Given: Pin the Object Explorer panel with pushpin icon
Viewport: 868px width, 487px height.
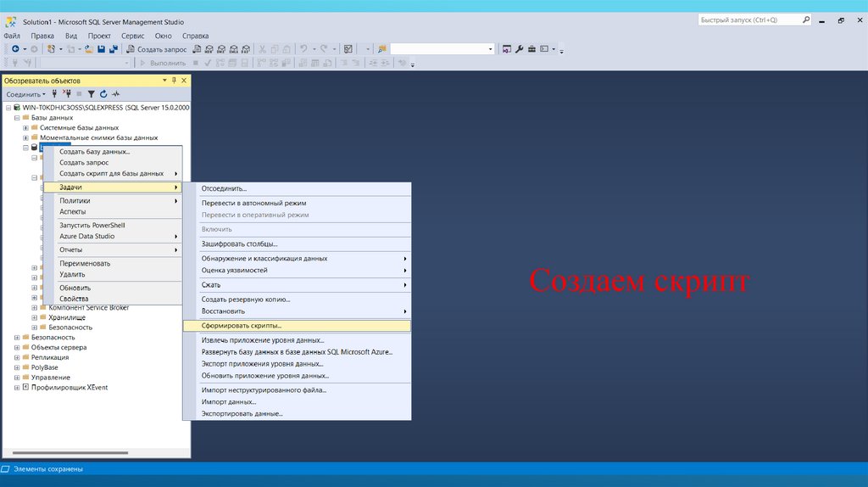Looking at the screenshot, I should pos(174,81).
